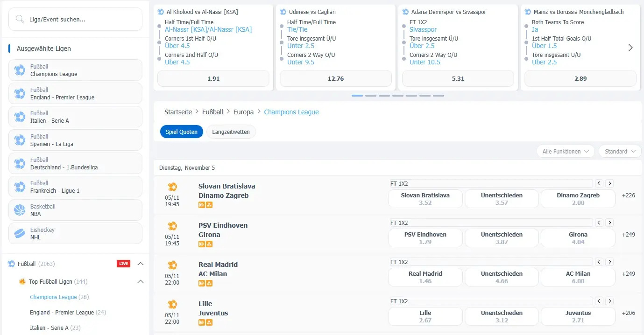The image size is (644, 335).
Task: Switch Lille market to next with right arrow
Action: coord(609,301)
